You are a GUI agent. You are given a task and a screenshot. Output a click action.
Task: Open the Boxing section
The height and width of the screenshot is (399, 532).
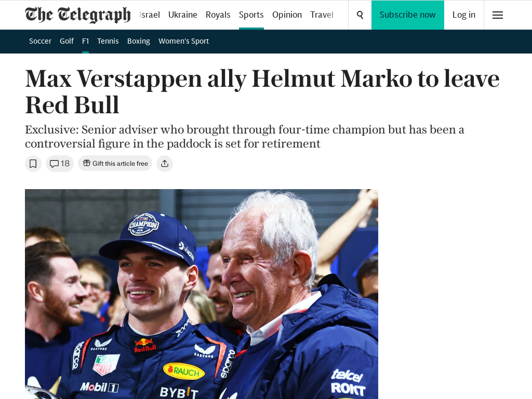(138, 41)
